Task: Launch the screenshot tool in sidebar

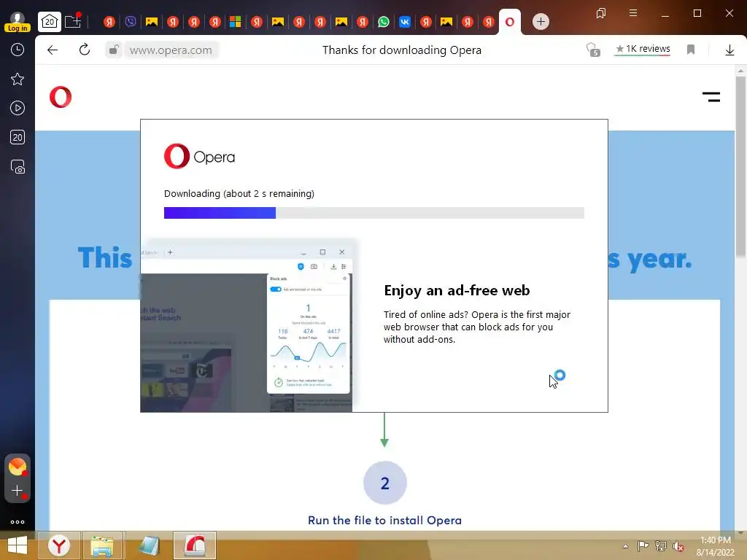Action: [x=18, y=167]
